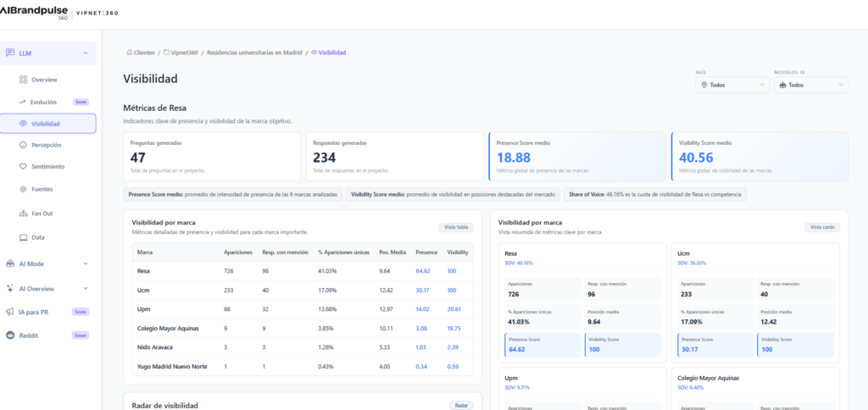Screen dimensions: 868x410
Task: Click Presence value 64.62 in the table
Action: coord(424,271)
